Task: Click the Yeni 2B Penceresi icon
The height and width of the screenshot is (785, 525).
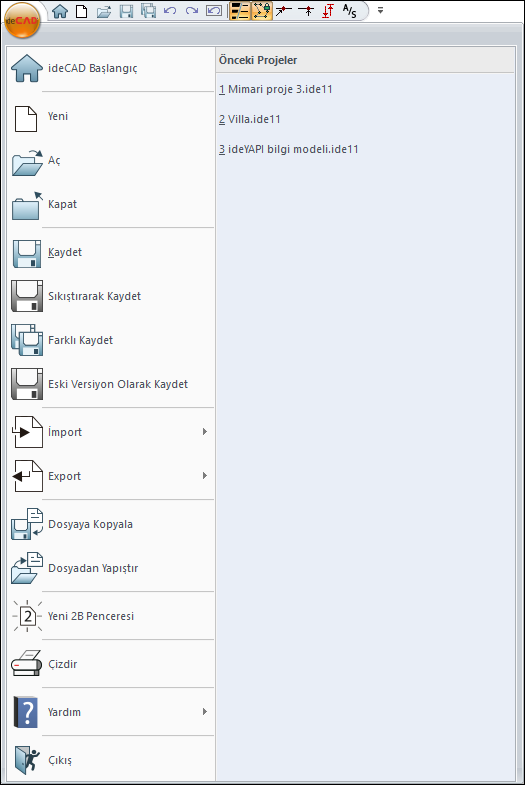Action: [x=28, y=616]
